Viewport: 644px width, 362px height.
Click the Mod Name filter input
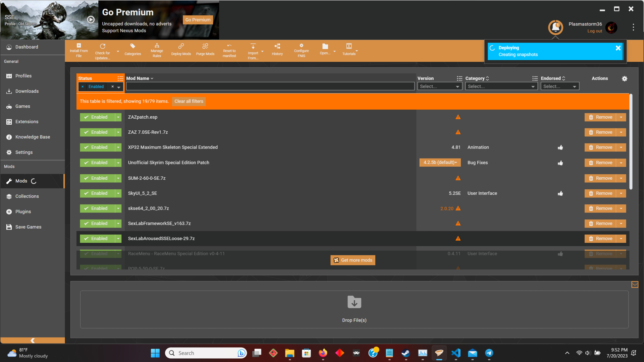tap(270, 86)
